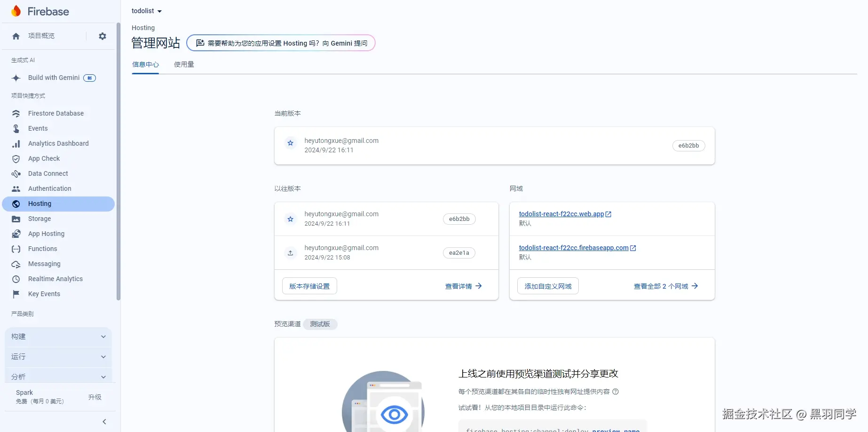Open App Hosting in the sidebar

(x=58, y=234)
